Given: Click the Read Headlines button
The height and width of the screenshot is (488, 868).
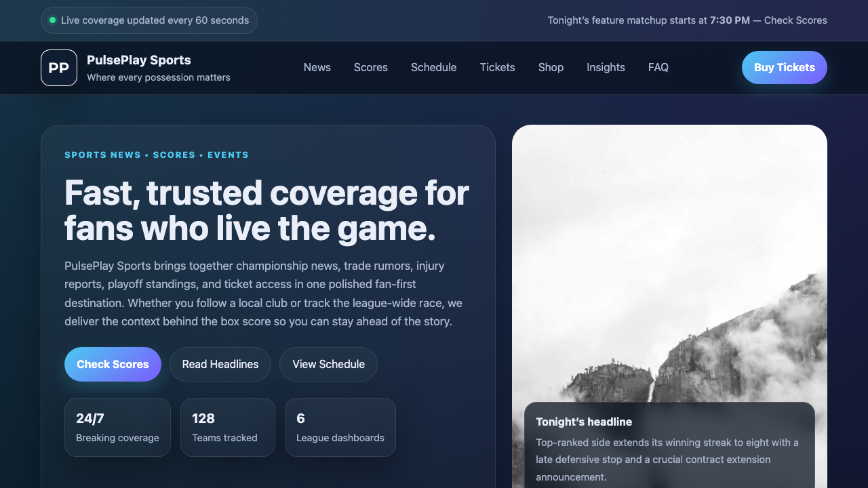Looking at the screenshot, I should (220, 365).
